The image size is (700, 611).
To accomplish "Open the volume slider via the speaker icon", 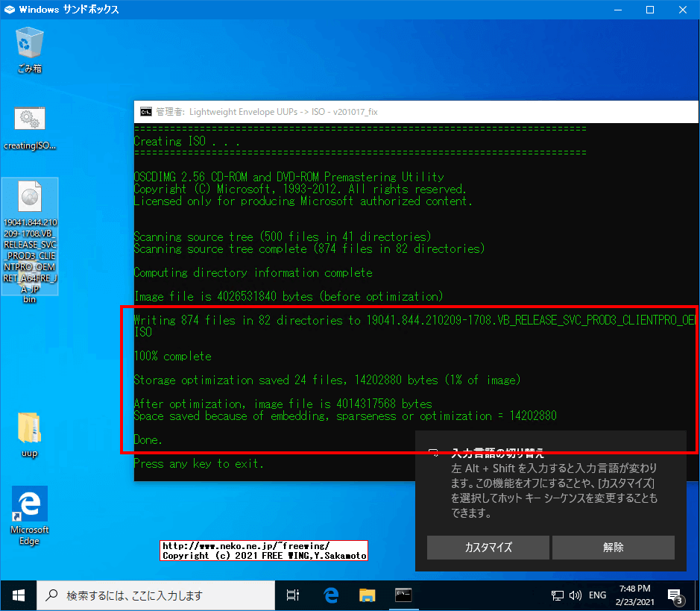I will pyautogui.click(x=574, y=595).
